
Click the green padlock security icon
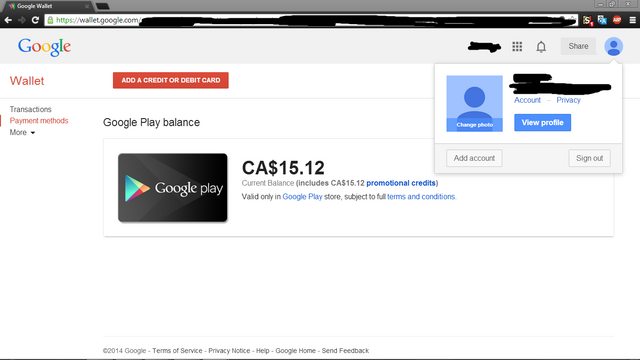(x=50, y=20)
